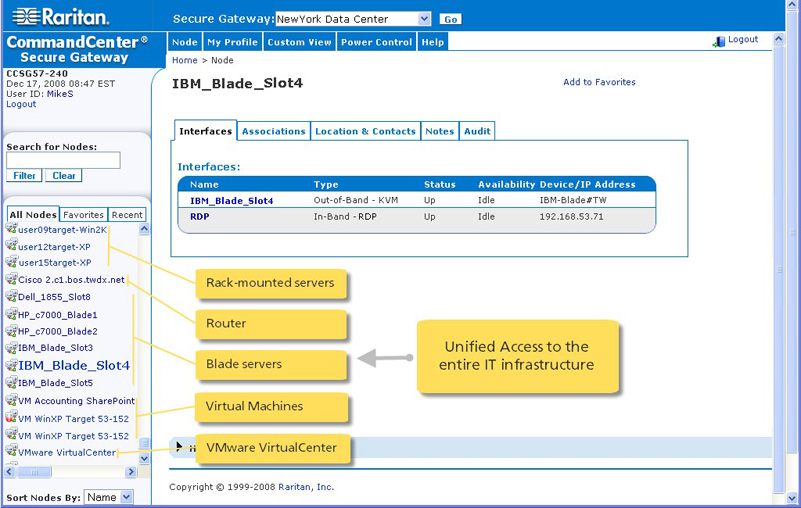Click the icon beside IBM_Blade_Slot3
The width and height of the screenshot is (801, 508).
[x=11, y=347]
